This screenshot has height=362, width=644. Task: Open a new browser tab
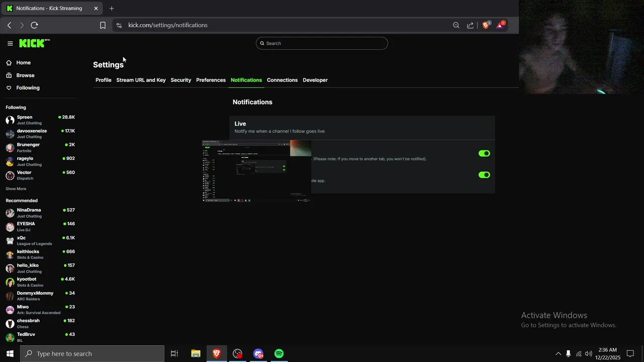pos(112,9)
